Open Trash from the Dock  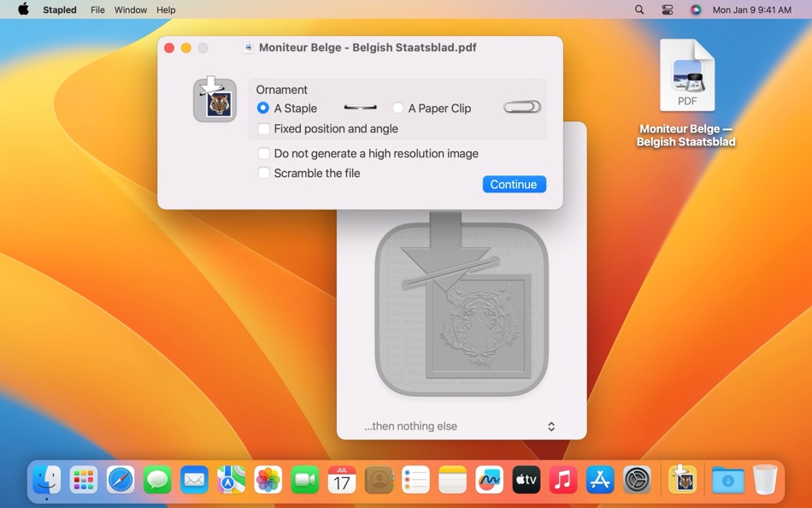765,480
